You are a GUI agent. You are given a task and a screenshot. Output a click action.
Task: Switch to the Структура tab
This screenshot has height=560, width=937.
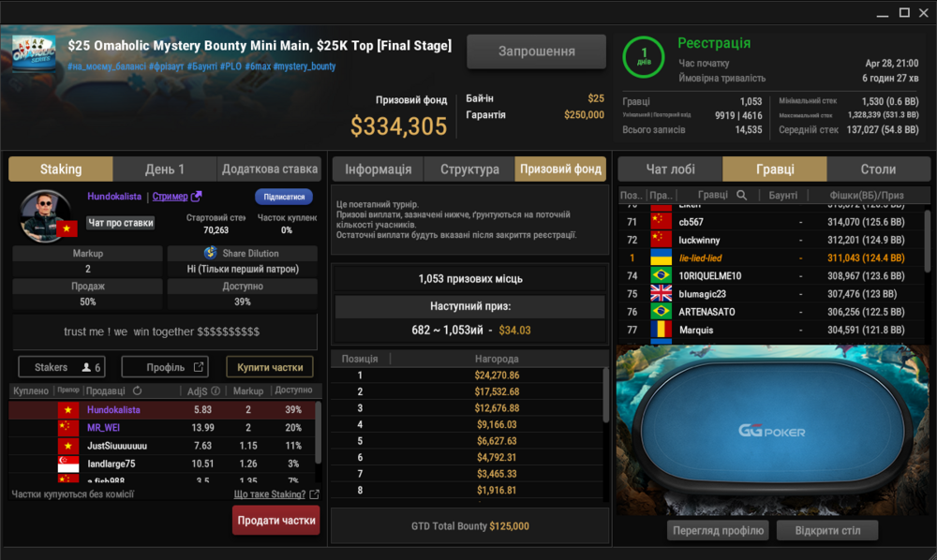pos(469,169)
